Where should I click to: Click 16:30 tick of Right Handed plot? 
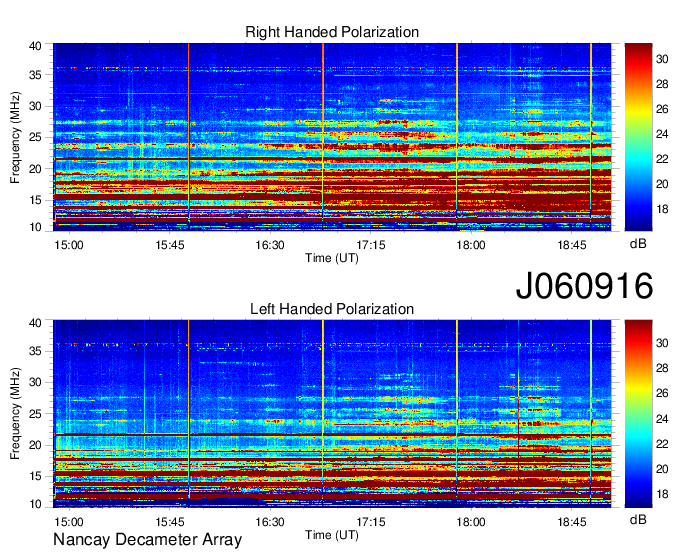point(270,245)
